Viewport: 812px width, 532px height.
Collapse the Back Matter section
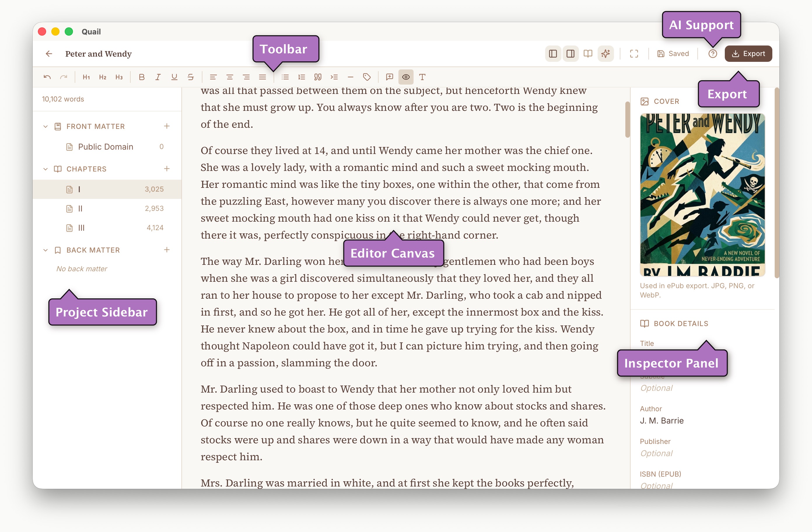45,250
